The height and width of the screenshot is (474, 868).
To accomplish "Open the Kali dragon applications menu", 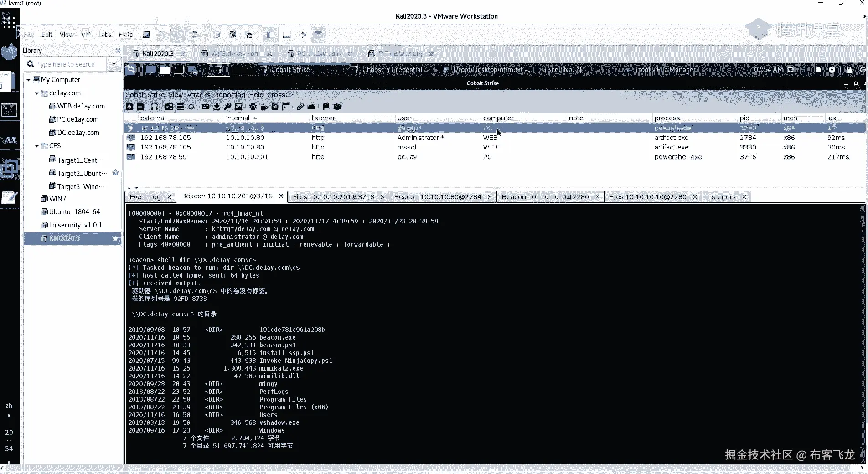I will 130,70.
